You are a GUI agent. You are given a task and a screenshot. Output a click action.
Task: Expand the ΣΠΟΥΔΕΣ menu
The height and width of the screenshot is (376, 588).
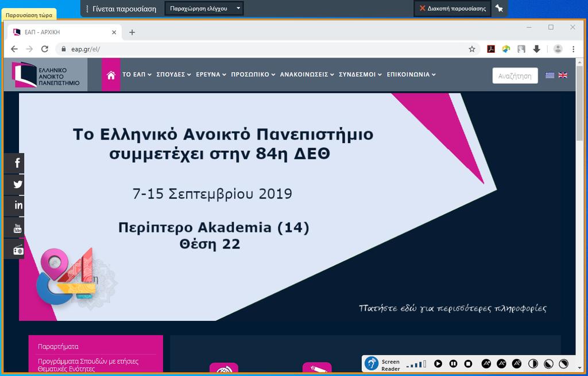tap(173, 75)
